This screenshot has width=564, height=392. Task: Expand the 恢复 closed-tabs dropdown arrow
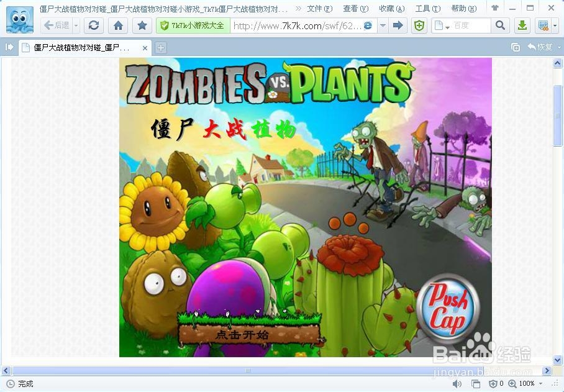[558, 47]
